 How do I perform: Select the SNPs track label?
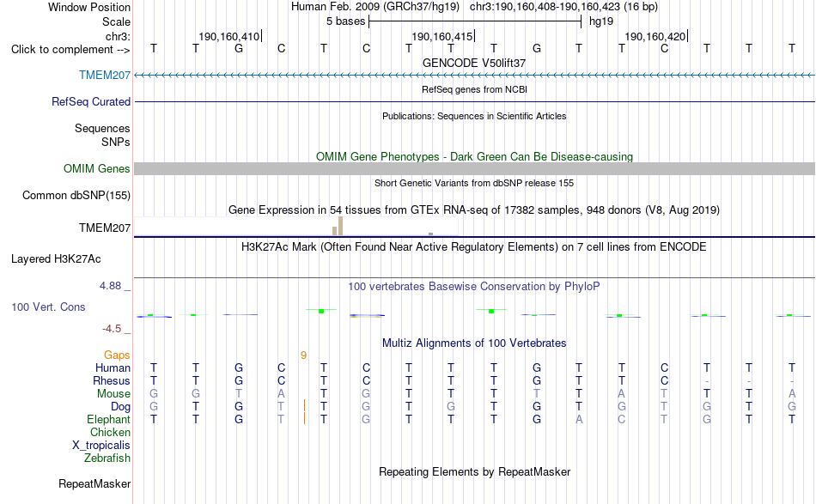tap(116, 142)
